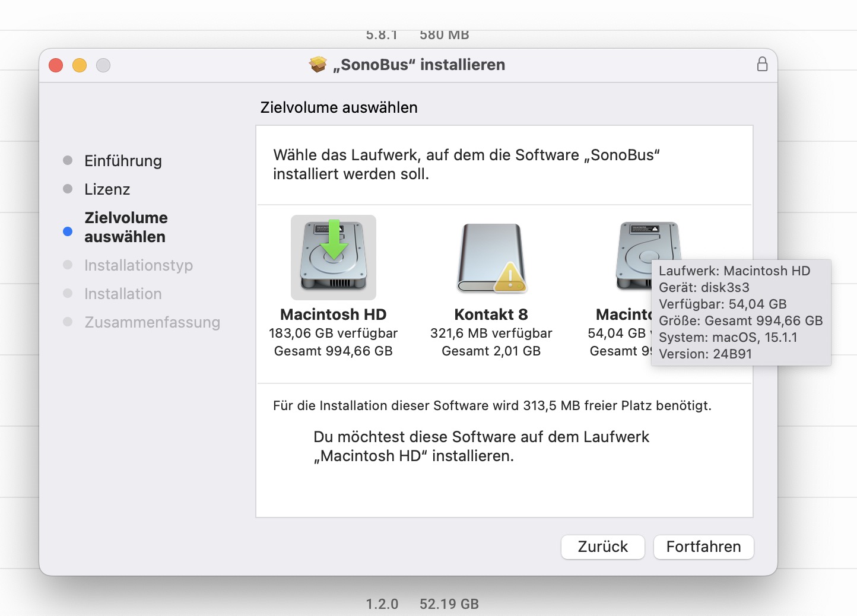Click the yellow warning badge on Kontakt 8

point(510,277)
